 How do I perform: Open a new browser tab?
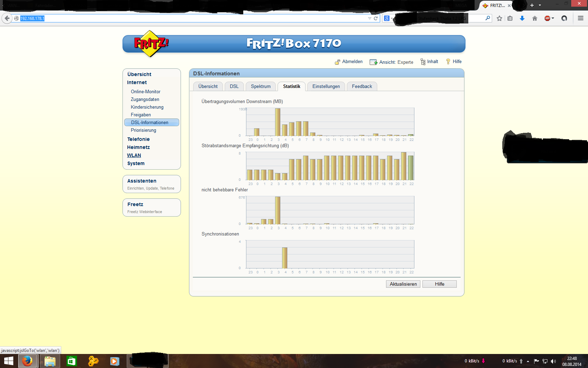(532, 5)
